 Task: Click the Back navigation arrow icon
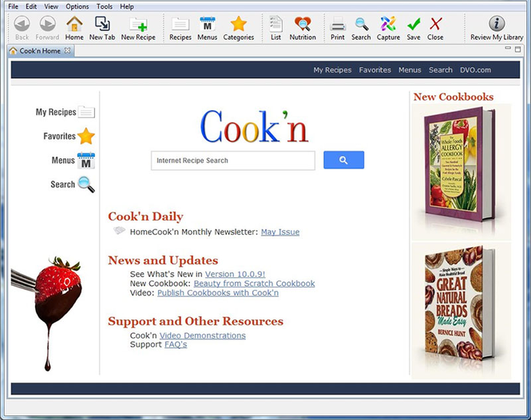(x=22, y=25)
